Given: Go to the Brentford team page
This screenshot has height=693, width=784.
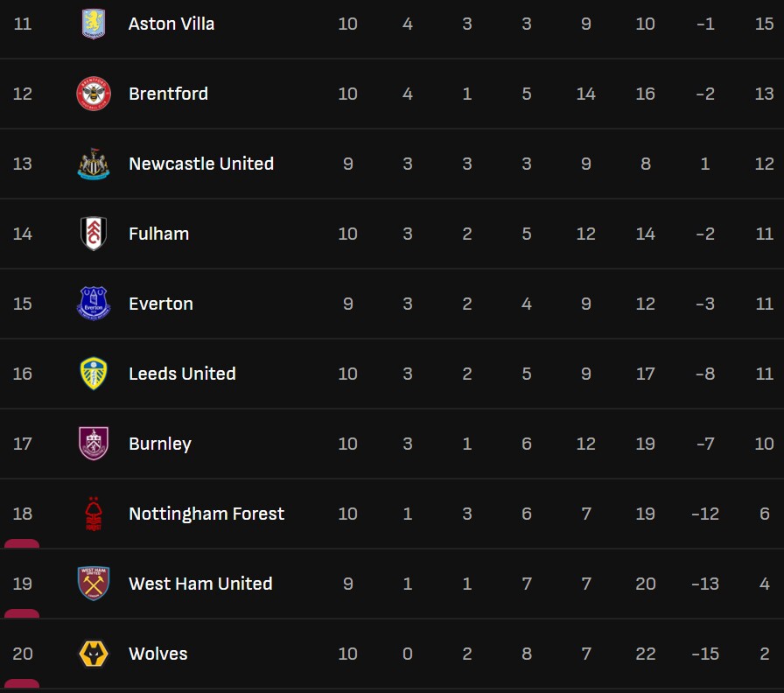Looking at the screenshot, I should tap(168, 94).
